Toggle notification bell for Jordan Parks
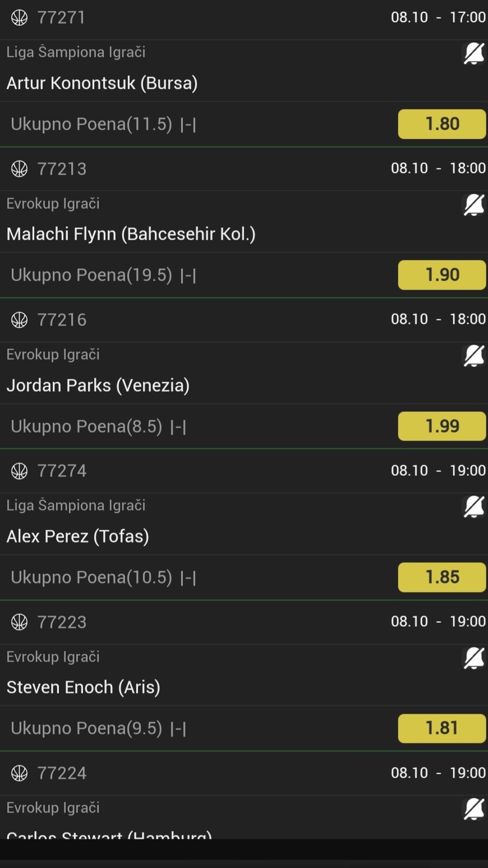The width and height of the screenshot is (488, 868). pos(473,356)
